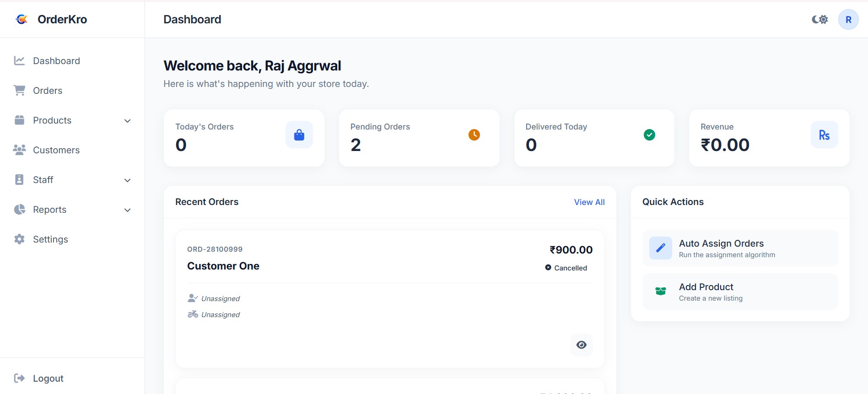
Task: Click the unassigned staff person icon
Action: click(193, 298)
